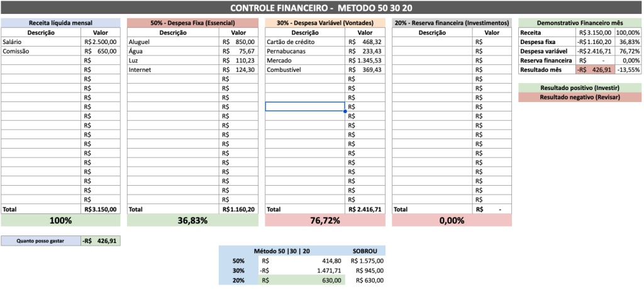Viewport: 644px width, 289px height.
Task: Click the red 76,72% percentage cell
Action: [325, 220]
